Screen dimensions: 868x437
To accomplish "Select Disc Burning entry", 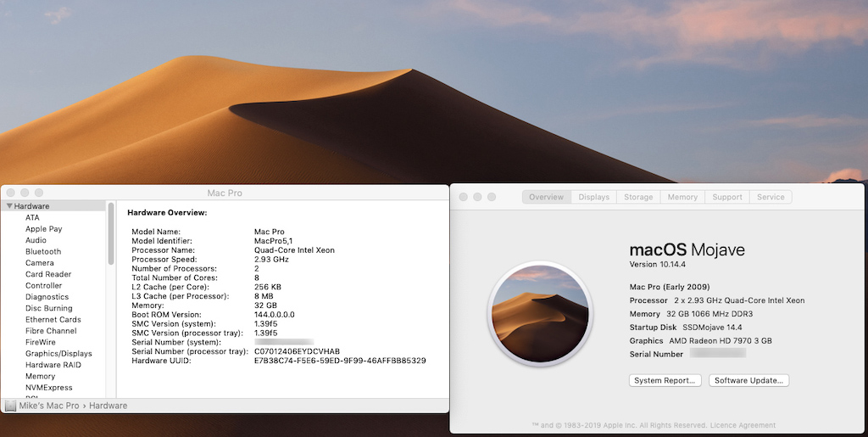I will 48,308.
